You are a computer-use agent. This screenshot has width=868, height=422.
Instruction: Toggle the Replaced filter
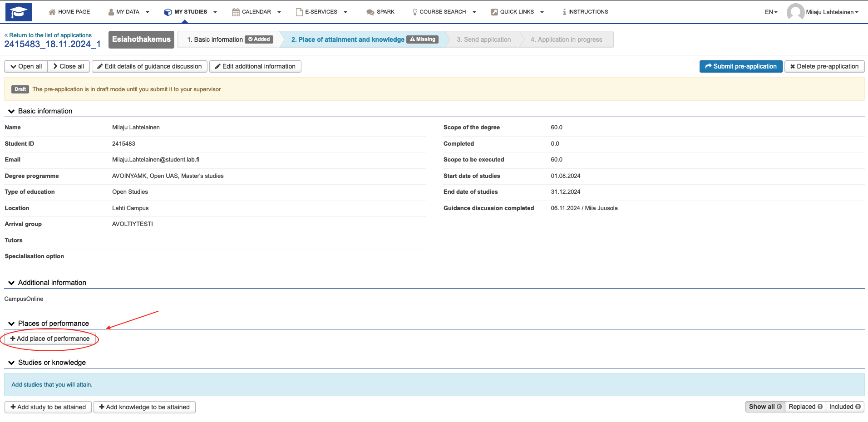coord(805,407)
